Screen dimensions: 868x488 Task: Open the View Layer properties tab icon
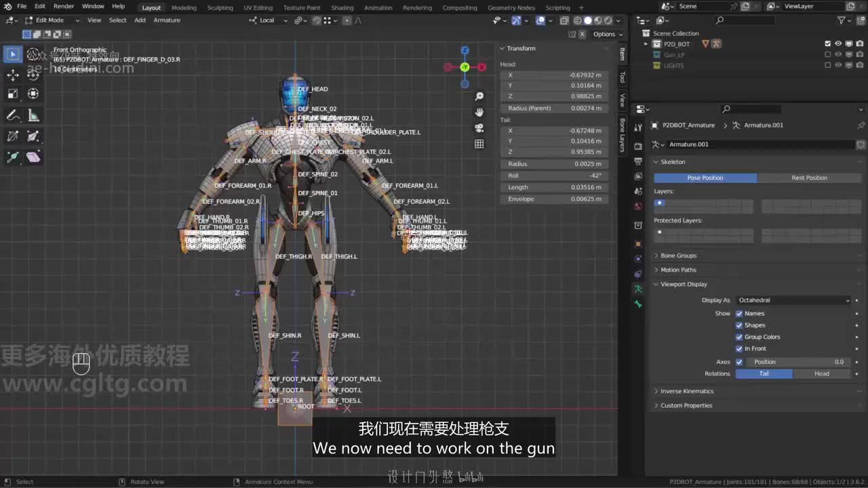[x=637, y=176]
